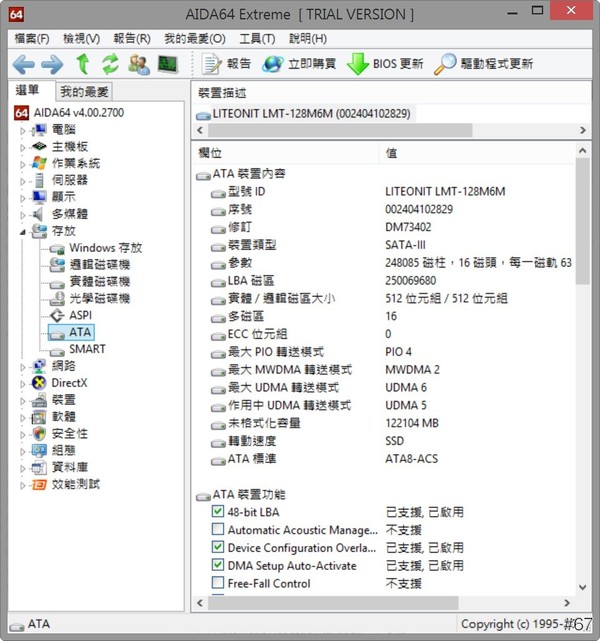
Task: Toggle the 48-bit LBA checkbox
Action: (x=218, y=511)
